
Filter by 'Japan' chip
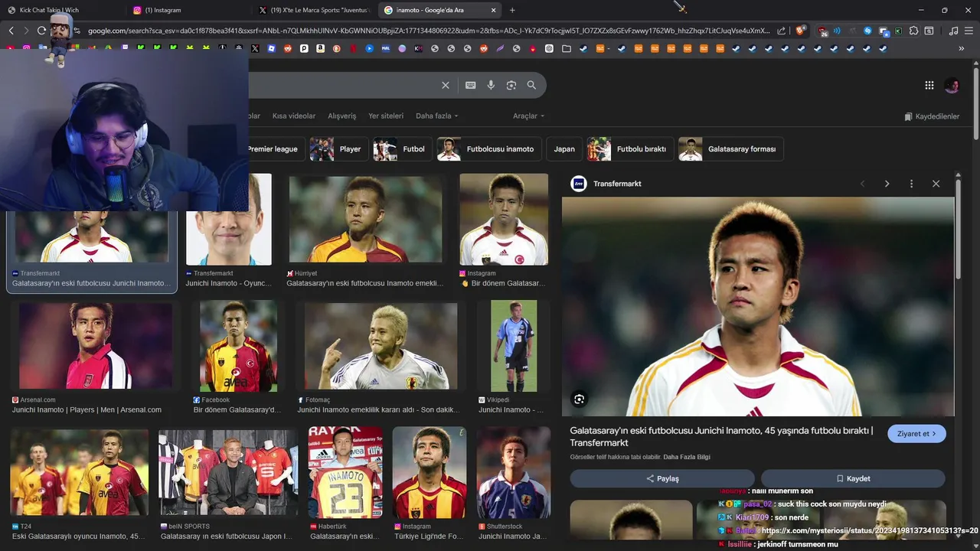[x=564, y=149]
